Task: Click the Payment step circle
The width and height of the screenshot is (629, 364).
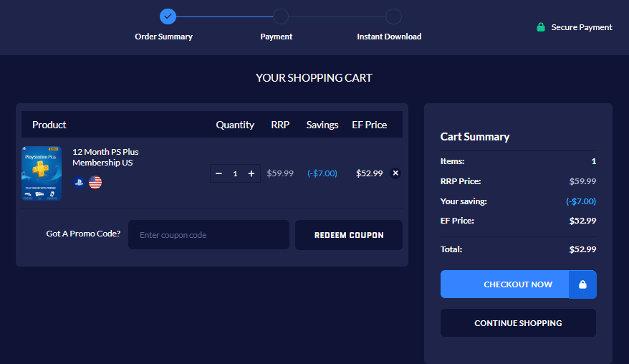Action: pos(281,16)
